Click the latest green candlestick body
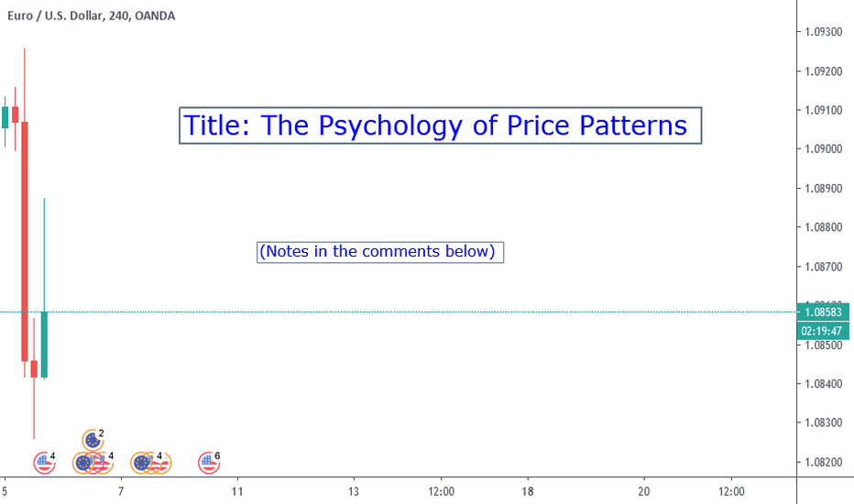Viewport: 854px width, 504px height. pyautogui.click(x=44, y=345)
